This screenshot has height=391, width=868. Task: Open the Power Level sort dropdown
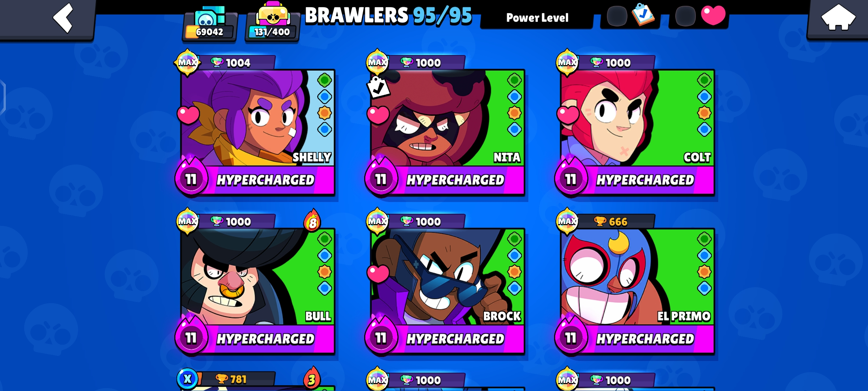[537, 18]
